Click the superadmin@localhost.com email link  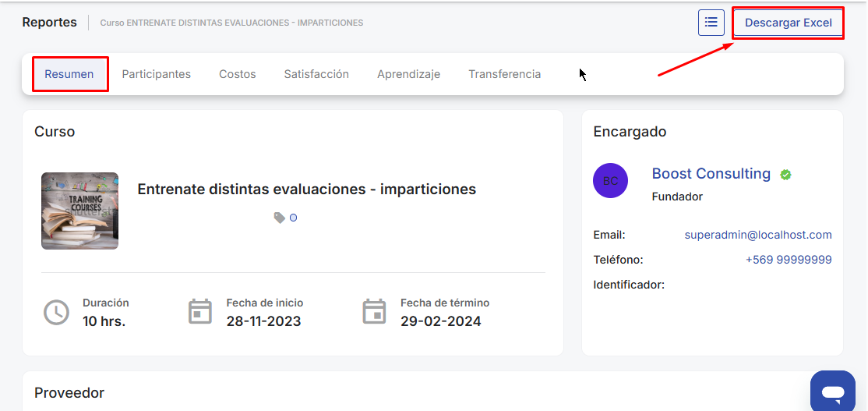point(758,235)
